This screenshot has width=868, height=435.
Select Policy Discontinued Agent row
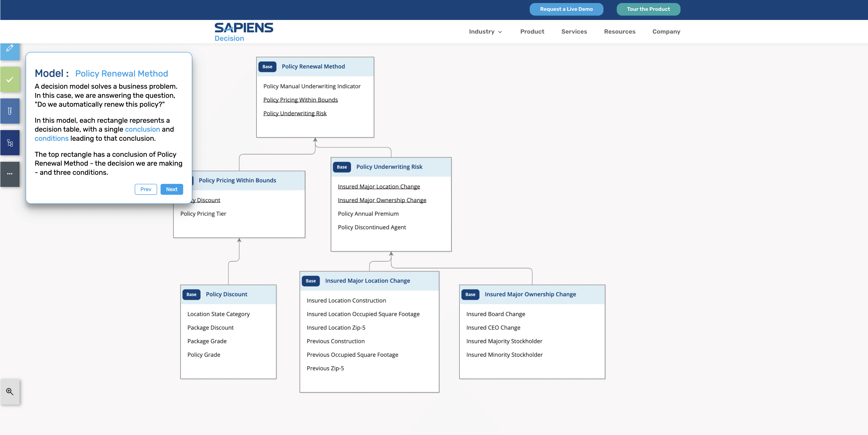372,227
